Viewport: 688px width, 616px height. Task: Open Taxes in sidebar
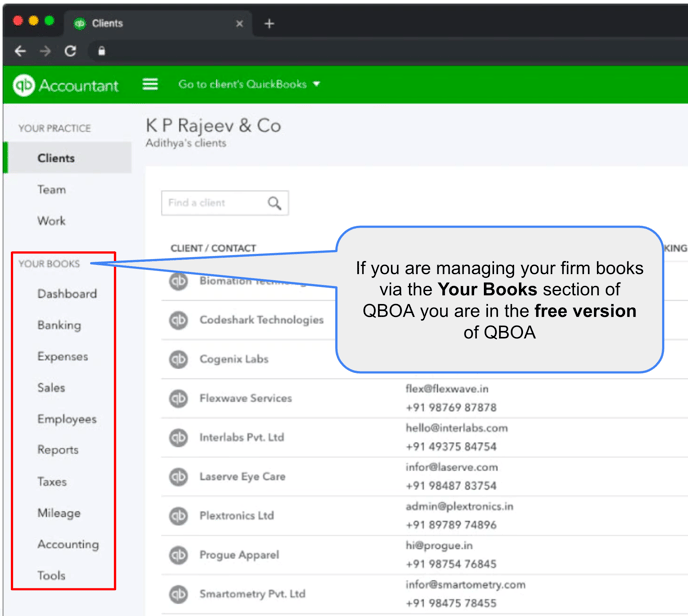[x=52, y=482]
